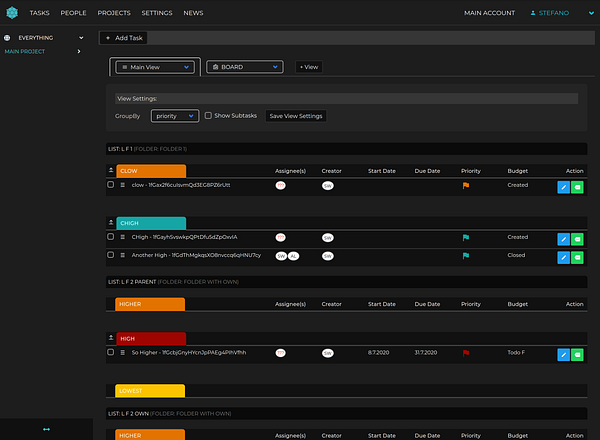Click the List: L F 1 header bar

click(347, 149)
